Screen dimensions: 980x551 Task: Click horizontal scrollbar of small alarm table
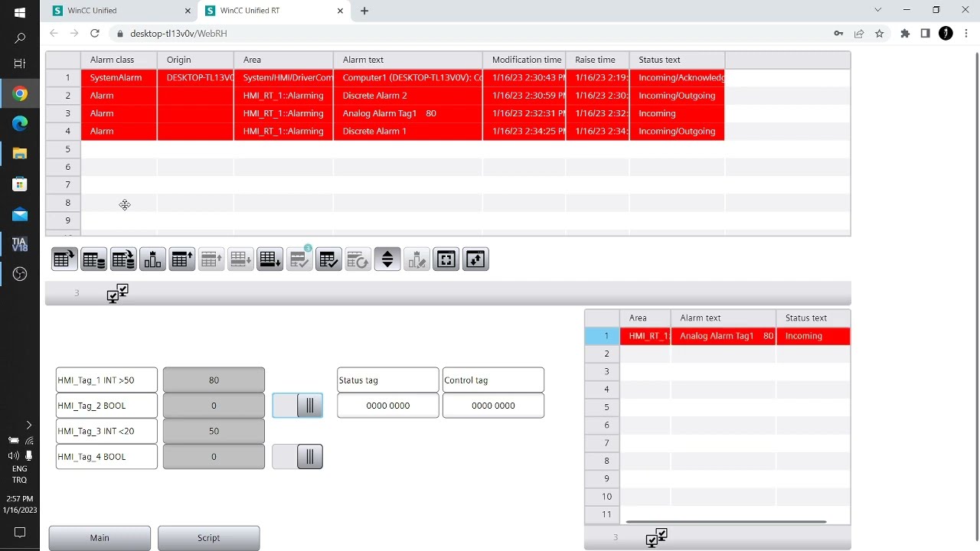point(726,522)
